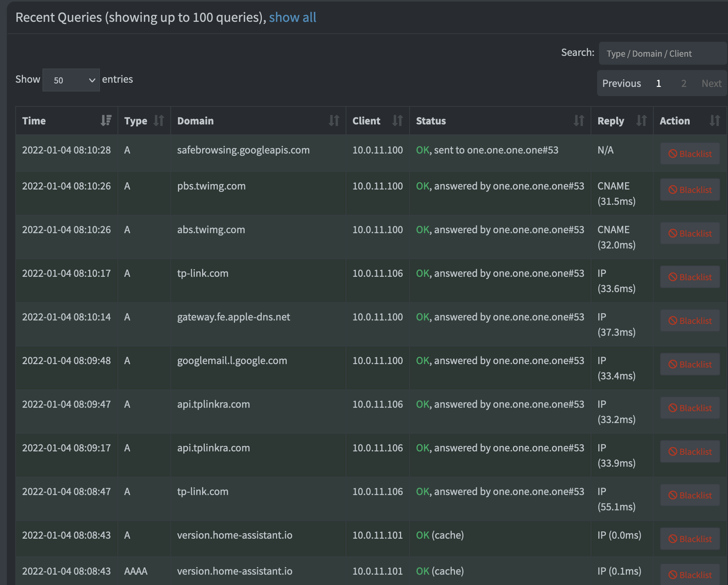728x585 pixels.
Task: Focus the Type / Domain / Client search field
Action: click(x=663, y=54)
